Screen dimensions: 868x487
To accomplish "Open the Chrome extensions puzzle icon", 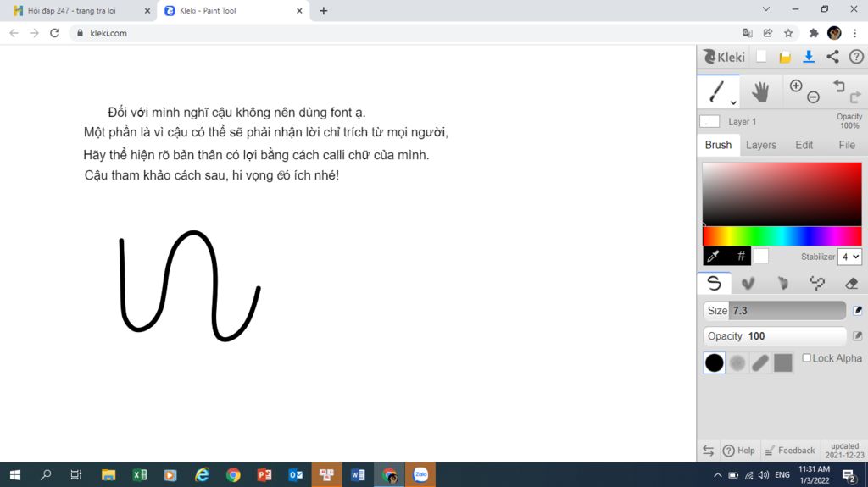I will (x=813, y=33).
